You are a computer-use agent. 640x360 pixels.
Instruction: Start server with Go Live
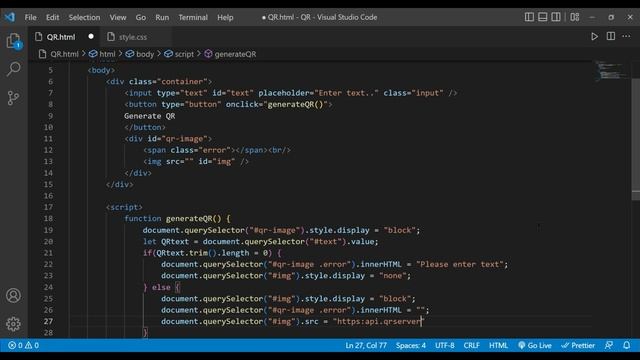pyautogui.click(x=535, y=345)
